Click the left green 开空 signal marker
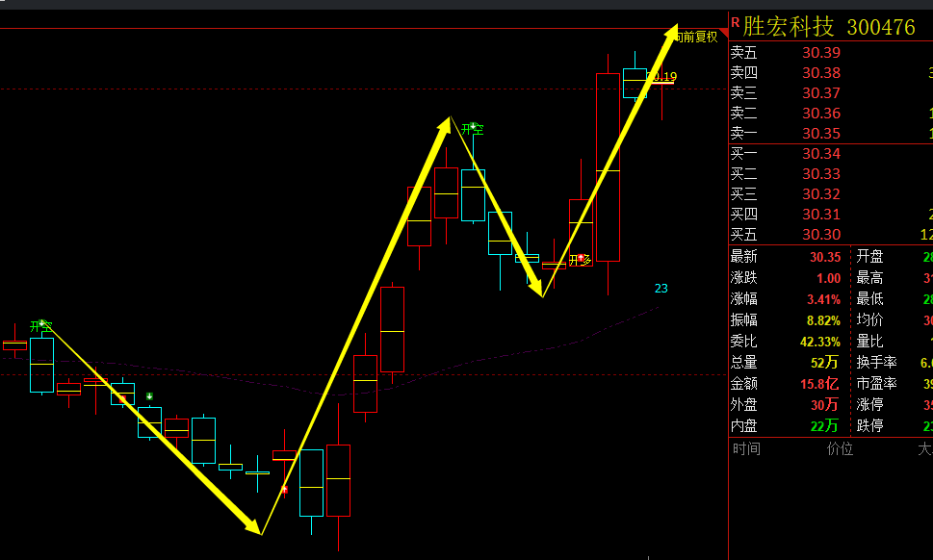The height and width of the screenshot is (560, 933). pos(41,326)
